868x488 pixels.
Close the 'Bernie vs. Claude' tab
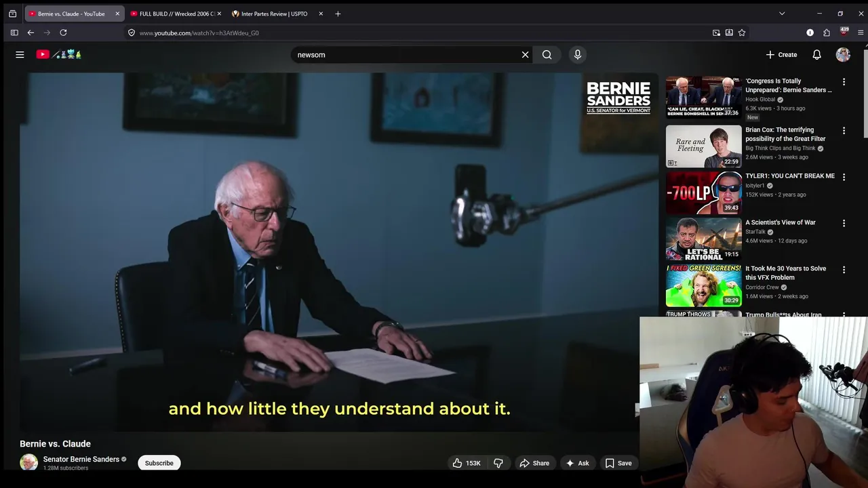(117, 14)
